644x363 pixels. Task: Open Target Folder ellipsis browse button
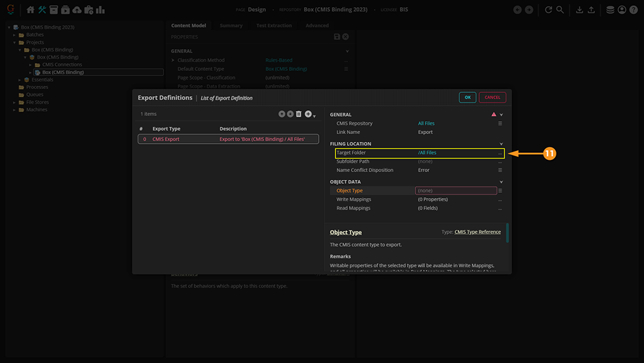(x=500, y=153)
